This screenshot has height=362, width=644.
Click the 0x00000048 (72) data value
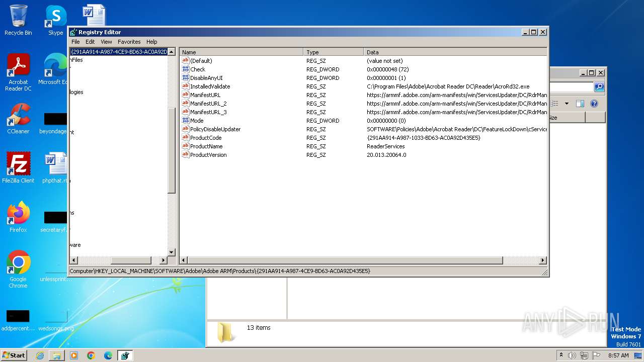tap(387, 69)
